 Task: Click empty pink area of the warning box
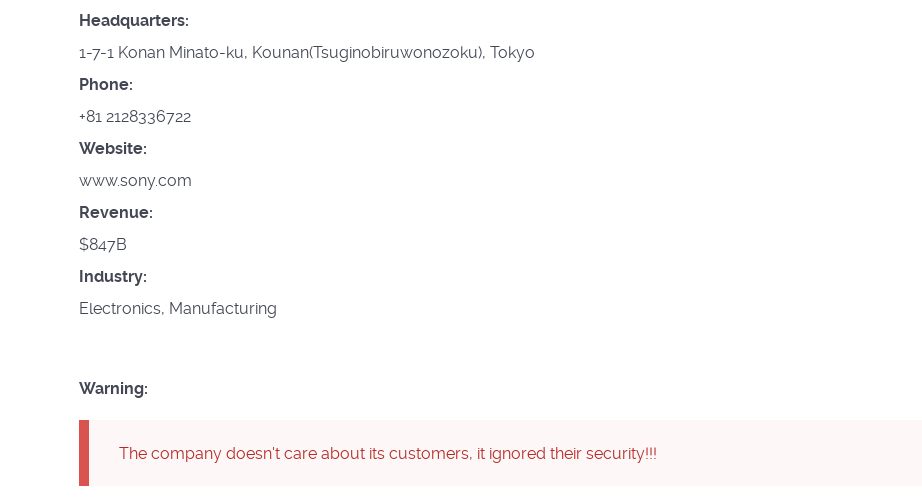(x=788, y=453)
